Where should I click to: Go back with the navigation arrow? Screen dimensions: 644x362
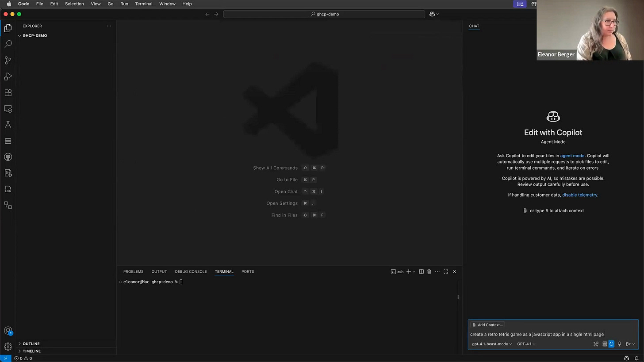coord(207,14)
